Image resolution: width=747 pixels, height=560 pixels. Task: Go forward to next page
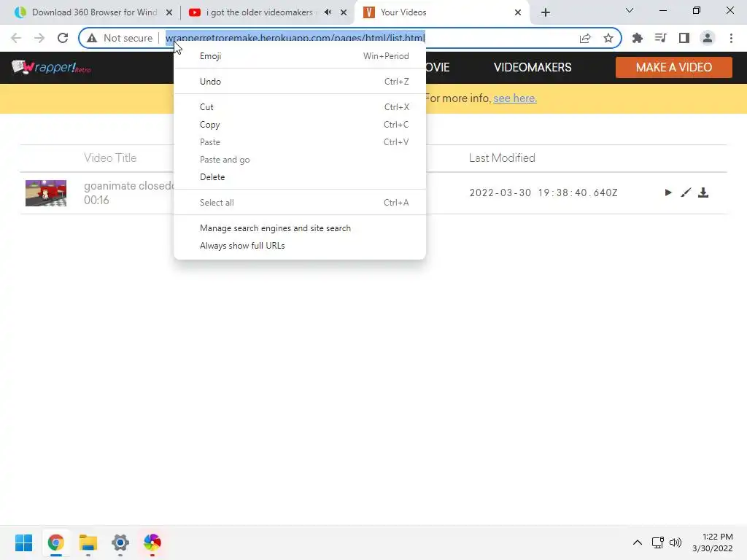(39, 38)
